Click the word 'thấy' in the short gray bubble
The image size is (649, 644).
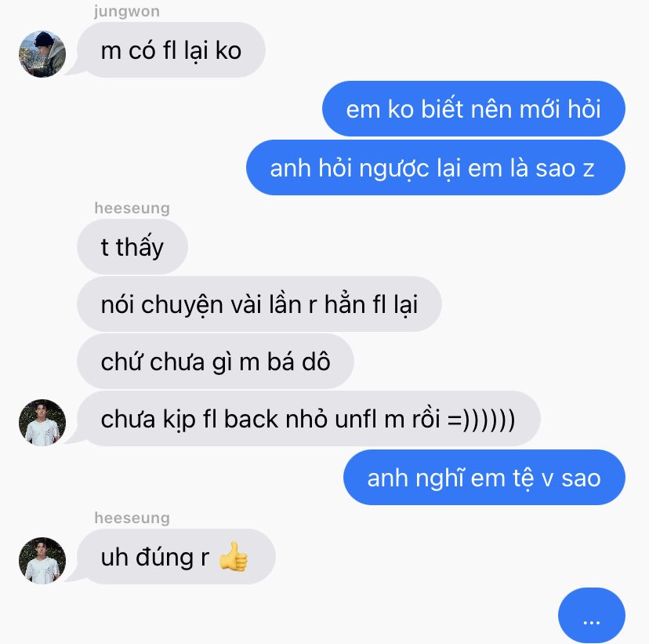click(x=140, y=247)
